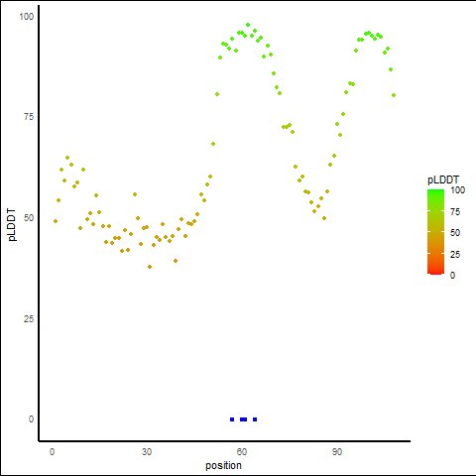Click the legend label 75
Viewport: 476px width, 476px height.
click(x=455, y=211)
